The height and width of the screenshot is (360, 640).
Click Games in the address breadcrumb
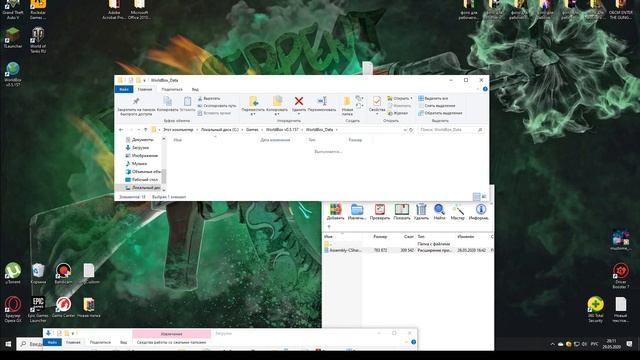252,130
